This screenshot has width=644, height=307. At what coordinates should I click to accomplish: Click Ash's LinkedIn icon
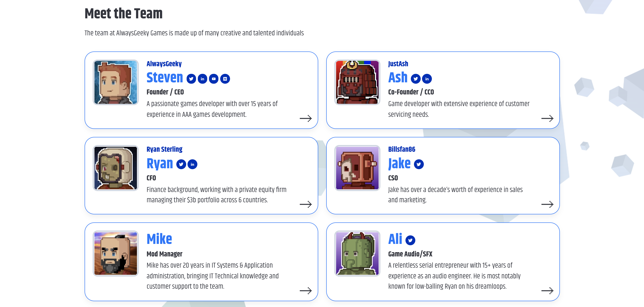click(x=427, y=79)
